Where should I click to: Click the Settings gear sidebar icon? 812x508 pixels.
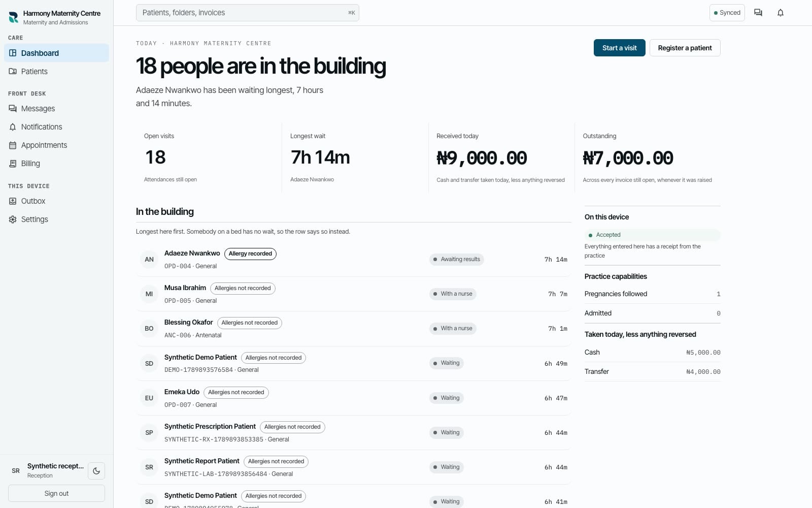pyautogui.click(x=13, y=219)
